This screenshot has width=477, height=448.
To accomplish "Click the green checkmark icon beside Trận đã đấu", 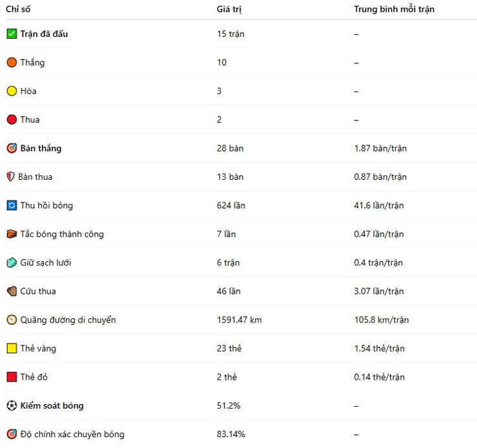I will click(12, 34).
